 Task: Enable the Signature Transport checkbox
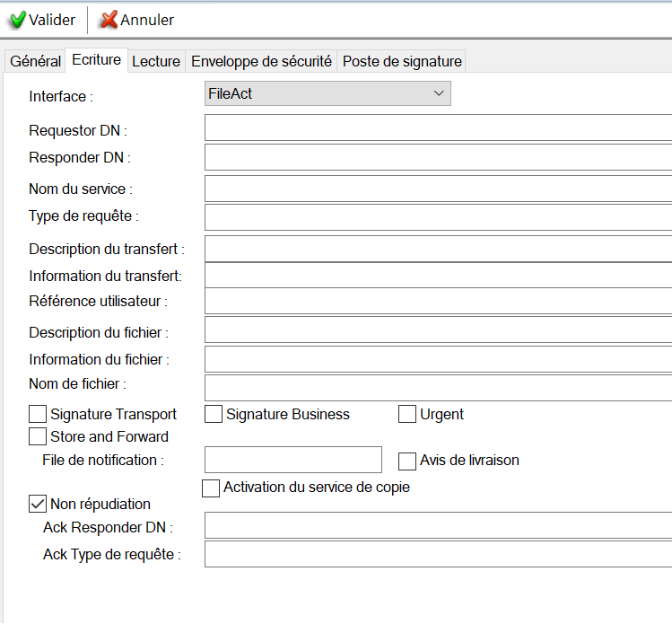coord(38,414)
